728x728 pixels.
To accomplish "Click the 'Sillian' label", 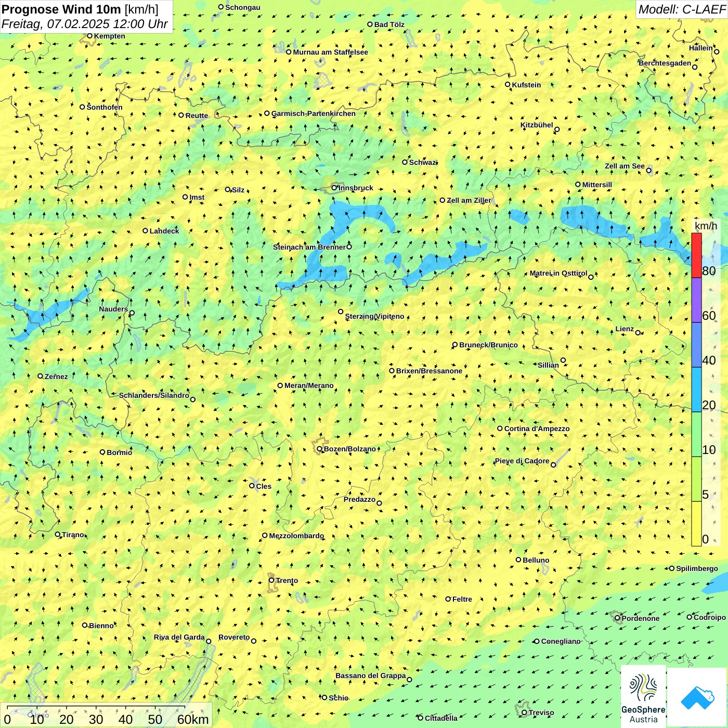I will point(548,365).
